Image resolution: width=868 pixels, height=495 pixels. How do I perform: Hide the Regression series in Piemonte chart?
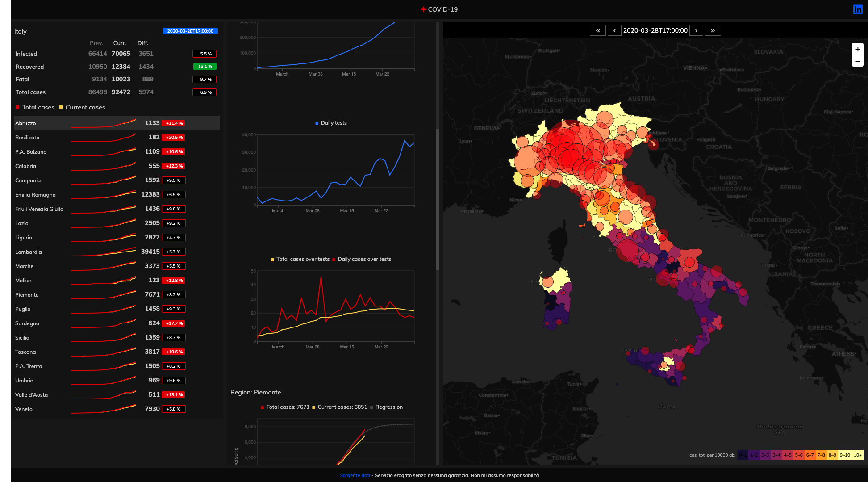click(x=388, y=407)
